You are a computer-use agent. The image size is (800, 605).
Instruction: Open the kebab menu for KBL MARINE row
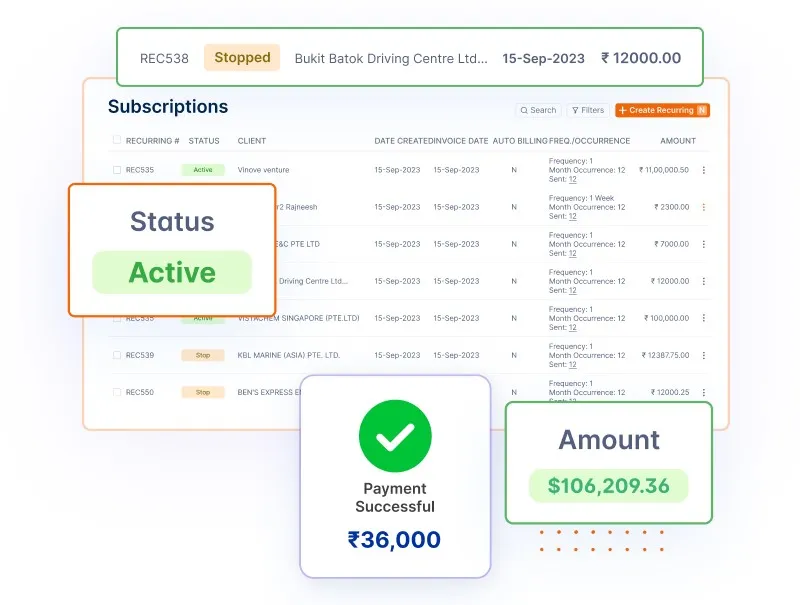pos(704,355)
